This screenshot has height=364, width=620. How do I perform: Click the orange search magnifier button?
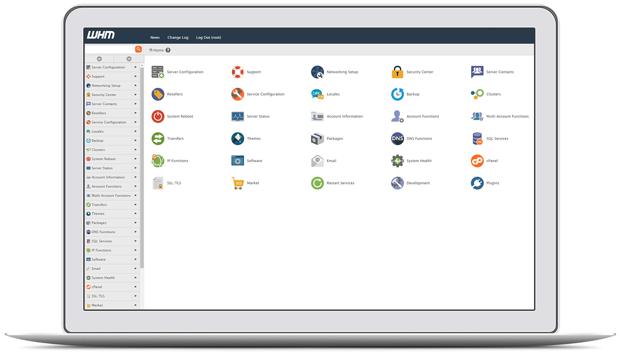pos(139,49)
